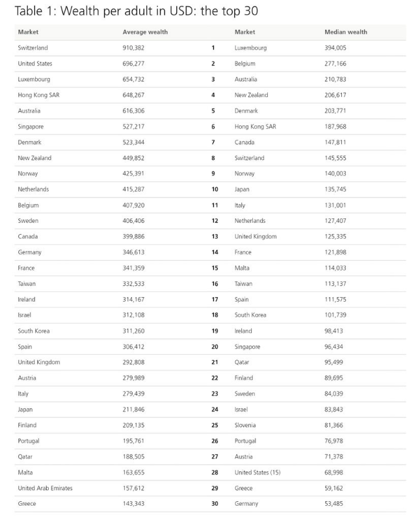Click rank number 10 in the table
This screenshot has height=520, width=420.
click(215, 189)
